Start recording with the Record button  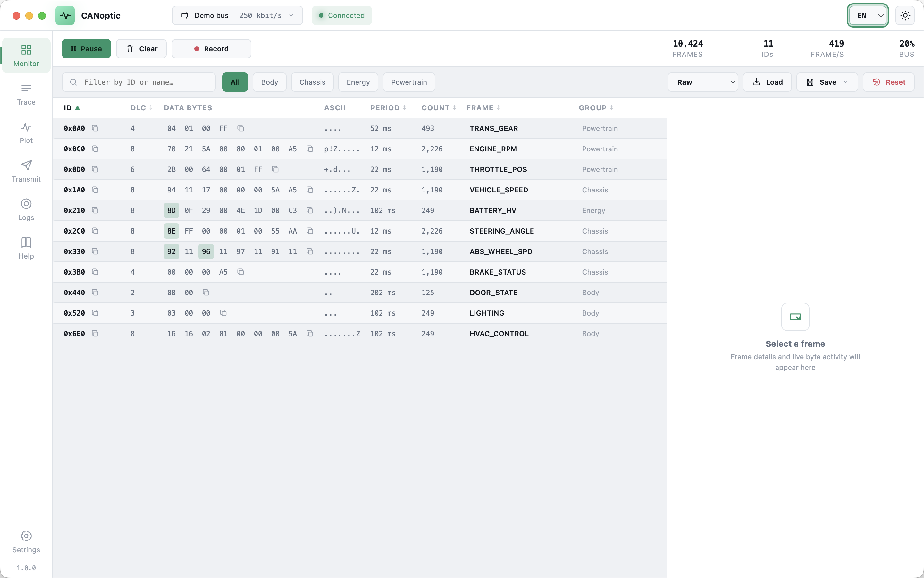(211, 48)
